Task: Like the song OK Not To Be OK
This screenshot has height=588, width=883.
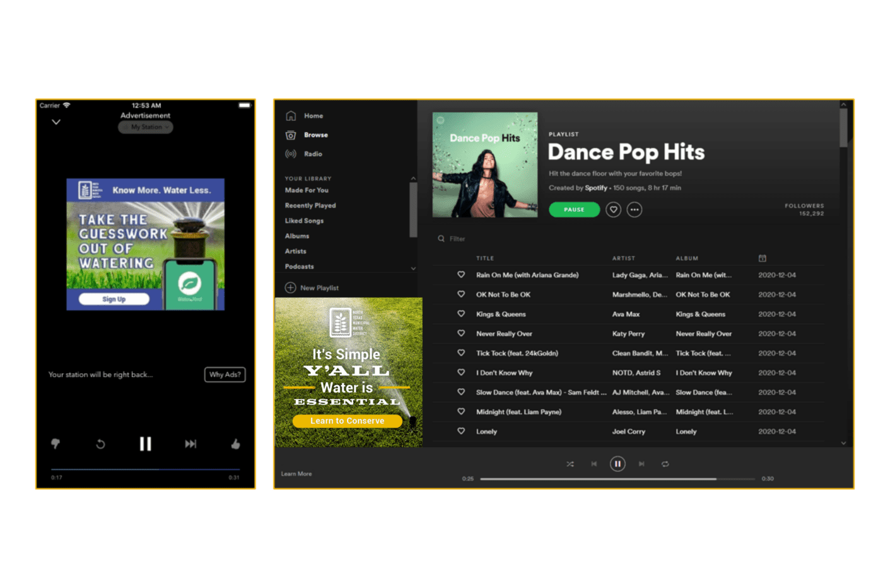Action: pyautogui.click(x=461, y=294)
